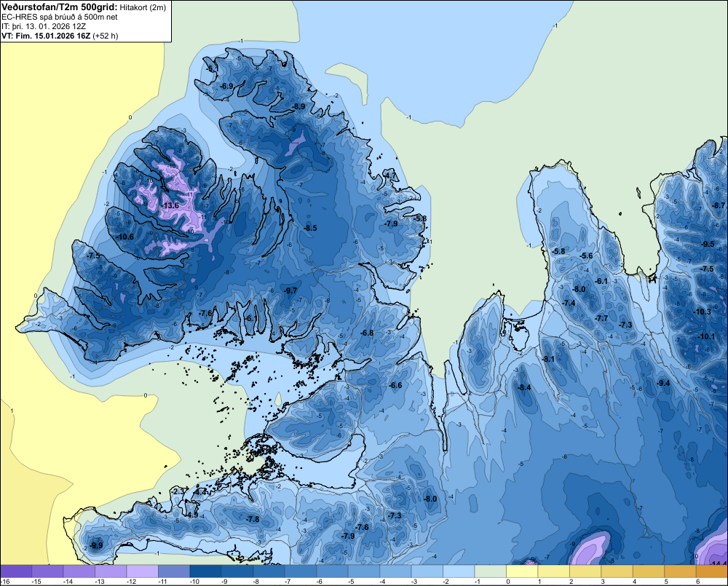
Task: Select the pale green swatch between -1 and 0
Action: click(490, 571)
